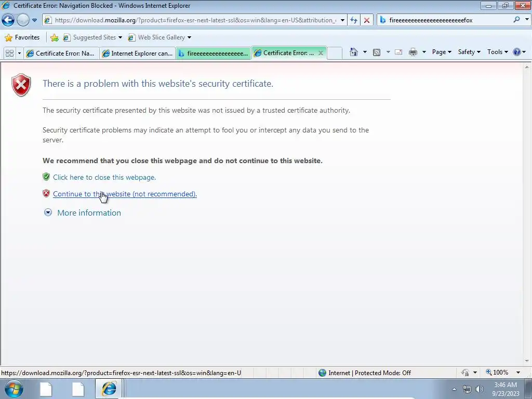Click Internet Explorer taskbar icon

pos(109,389)
